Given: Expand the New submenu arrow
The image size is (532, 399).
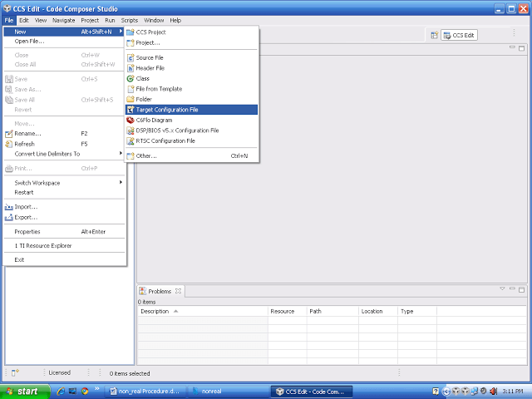Looking at the screenshot, I should point(121,32).
